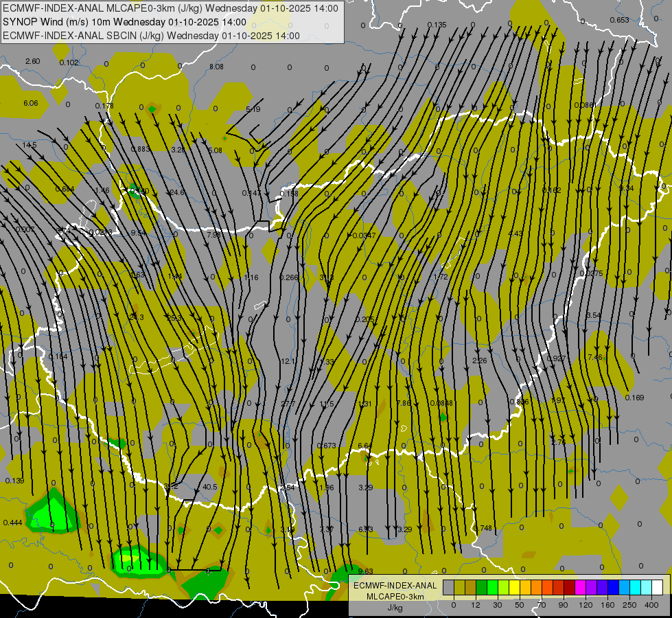Click the legend tick label 120
This screenshot has height=618, width=672.
tap(586, 605)
